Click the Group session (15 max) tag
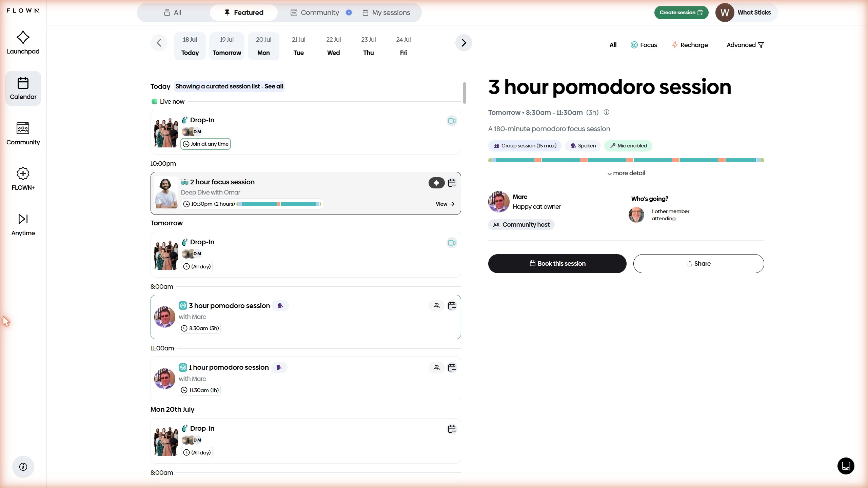The image size is (868, 488). (525, 146)
